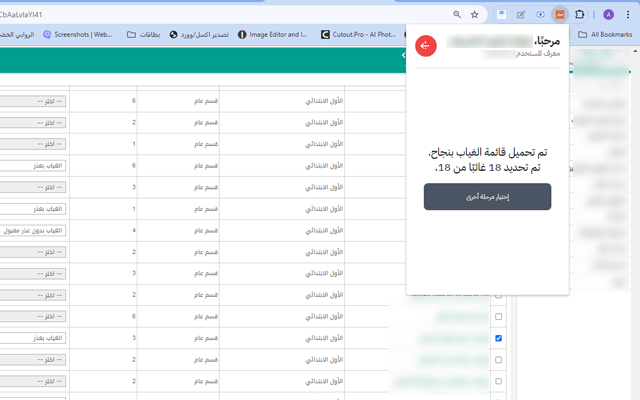Screen dimensions: 640x400
Task: Open the Extensions puzzle-piece menu
Action: coord(580,15)
